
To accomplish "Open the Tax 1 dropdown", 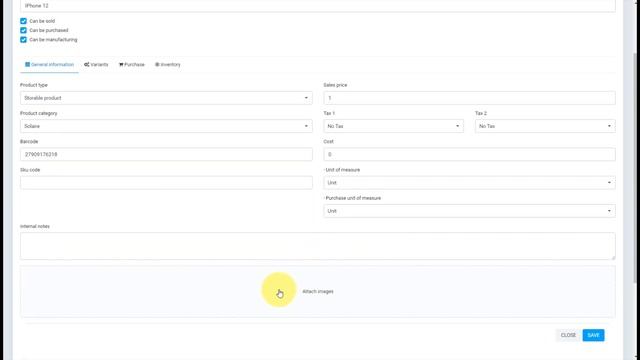I will click(393, 126).
